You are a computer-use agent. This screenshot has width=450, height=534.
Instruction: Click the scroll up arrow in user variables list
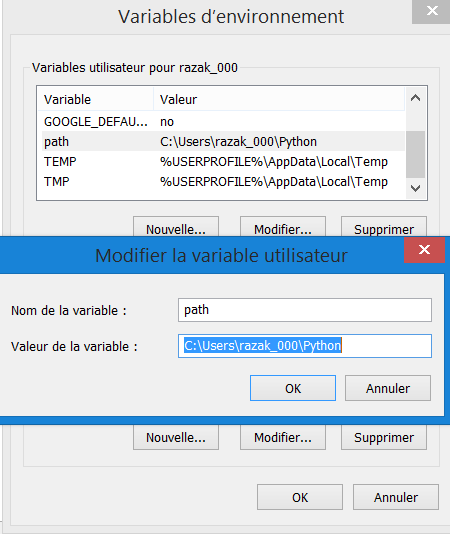tap(415, 99)
